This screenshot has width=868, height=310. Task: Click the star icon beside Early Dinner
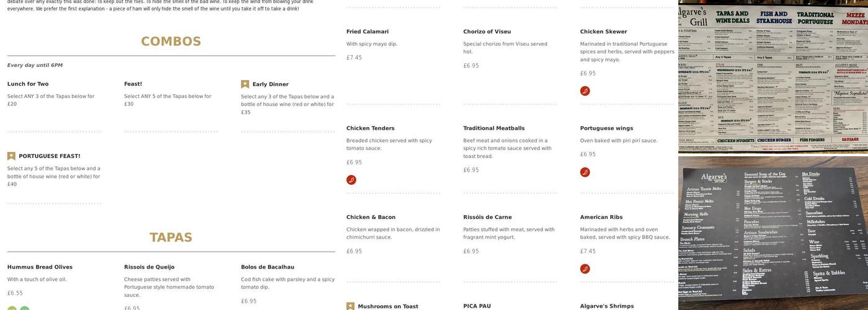[x=245, y=84]
